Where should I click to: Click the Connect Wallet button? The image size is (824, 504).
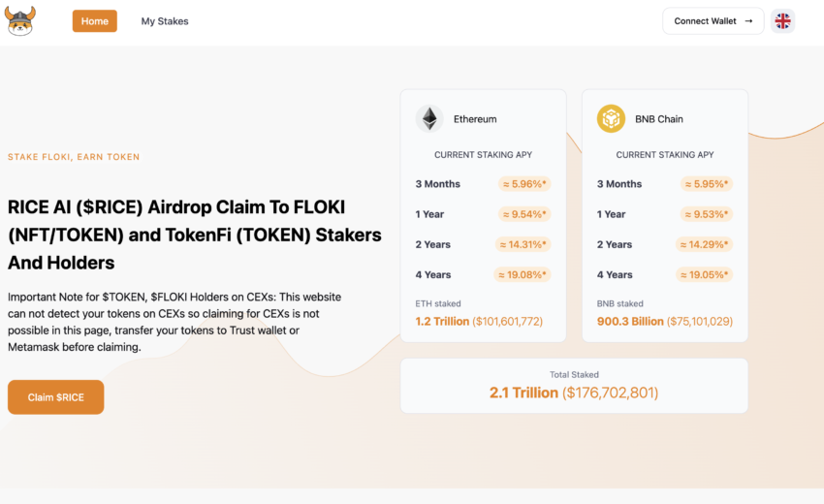point(713,21)
